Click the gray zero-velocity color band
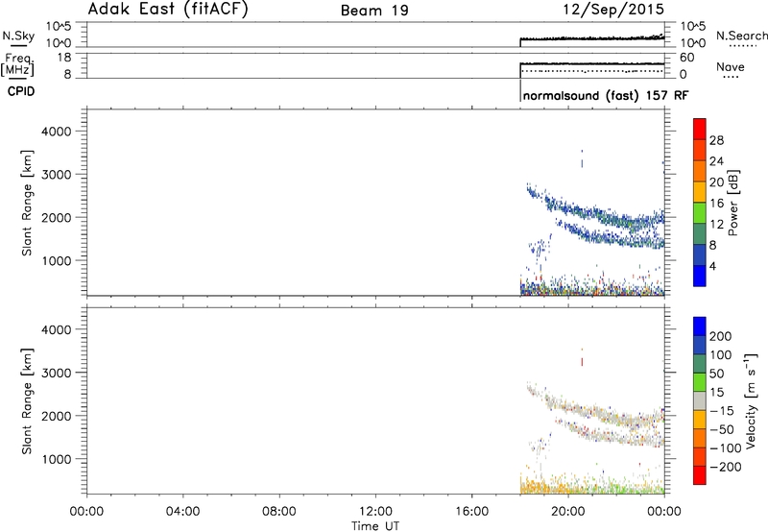 (700, 400)
